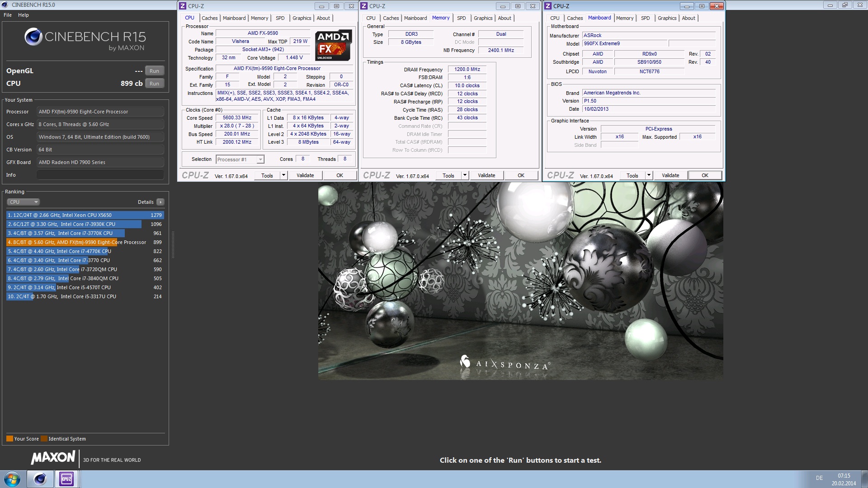Image resolution: width=868 pixels, height=488 pixels.
Task: Click Validate in Memory CPU-Z window
Action: click(x=486, y=175)
